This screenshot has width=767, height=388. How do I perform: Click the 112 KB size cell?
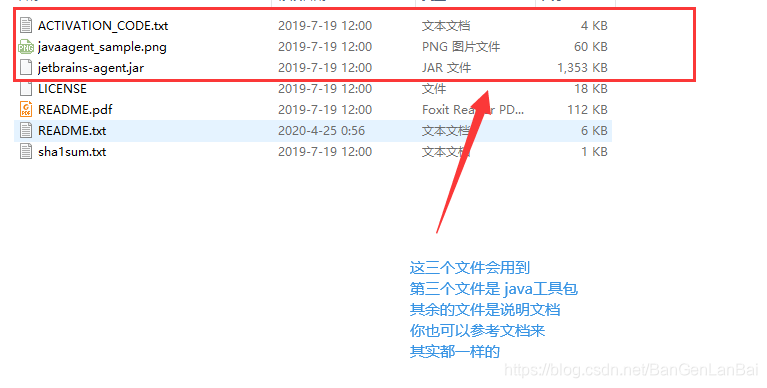tap(587, 110)
